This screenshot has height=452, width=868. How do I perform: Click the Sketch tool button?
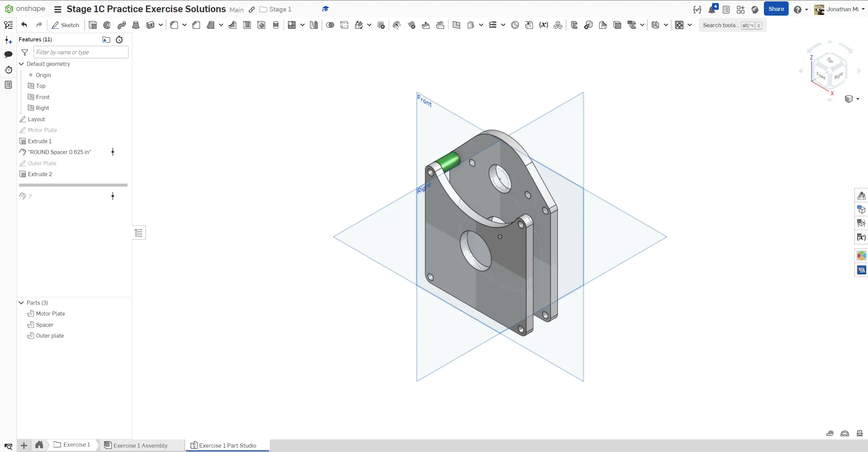point(65,25)
